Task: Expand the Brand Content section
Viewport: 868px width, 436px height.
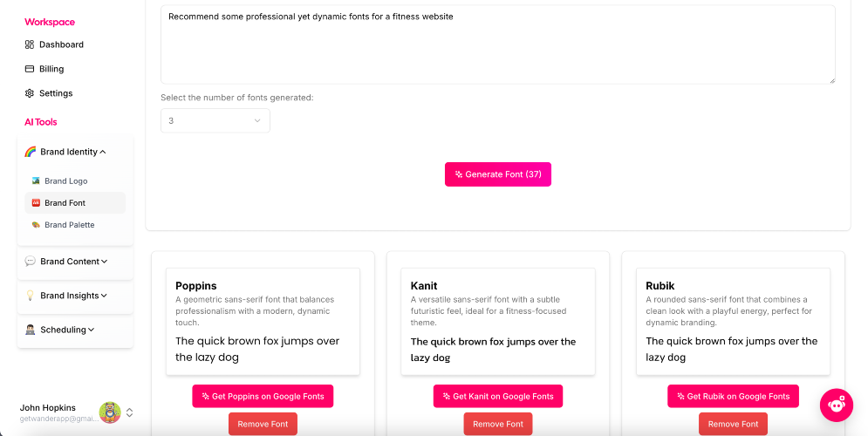Action: coord(105,262)
